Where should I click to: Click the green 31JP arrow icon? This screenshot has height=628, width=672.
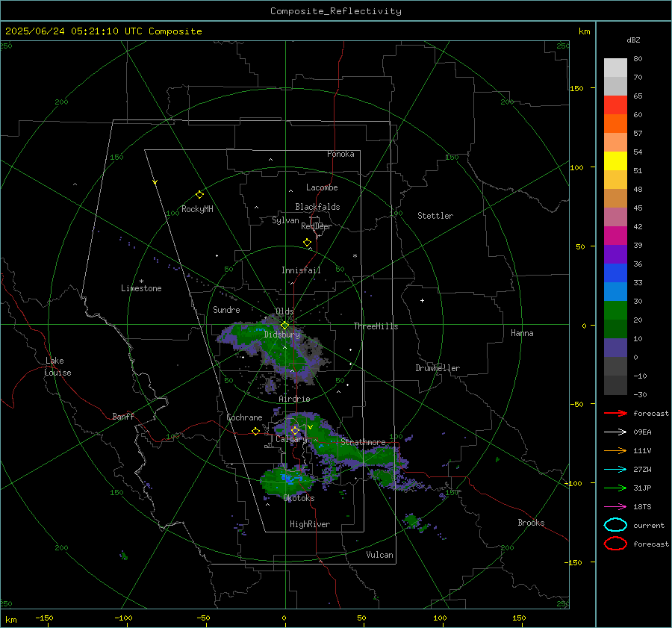[615, 488]
